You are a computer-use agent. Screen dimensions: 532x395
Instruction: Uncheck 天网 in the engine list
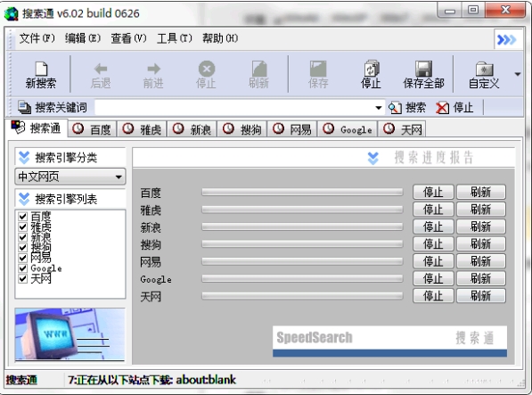point(23,278)
